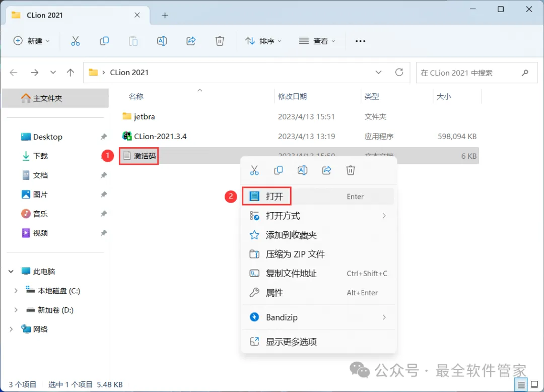Expand the 本地磁盘 (C:) node
Viewport: 544px width, 392px height.
tap(16, 291)
